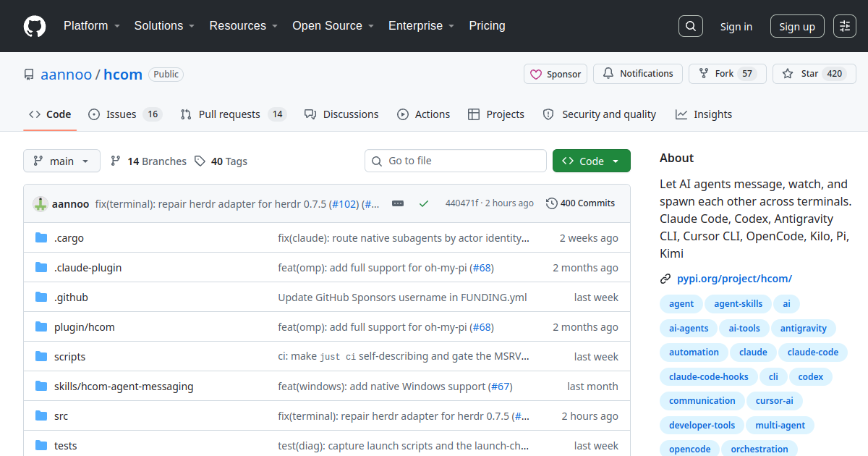This screenshot has width=868, height=456.
Task: Open the hcom repository name link
Action: (123, 75)
